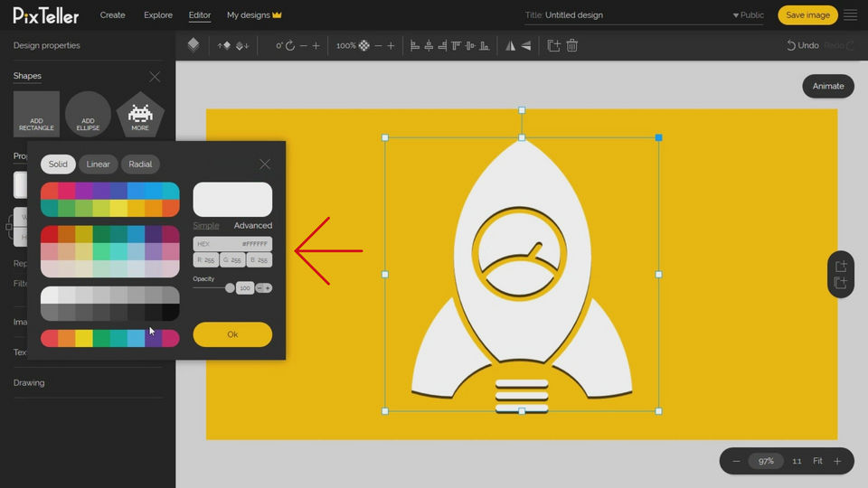The width and height of the screenshot is (868, 488).
Task: Click the G value field
Action: [x=232, y=259]
